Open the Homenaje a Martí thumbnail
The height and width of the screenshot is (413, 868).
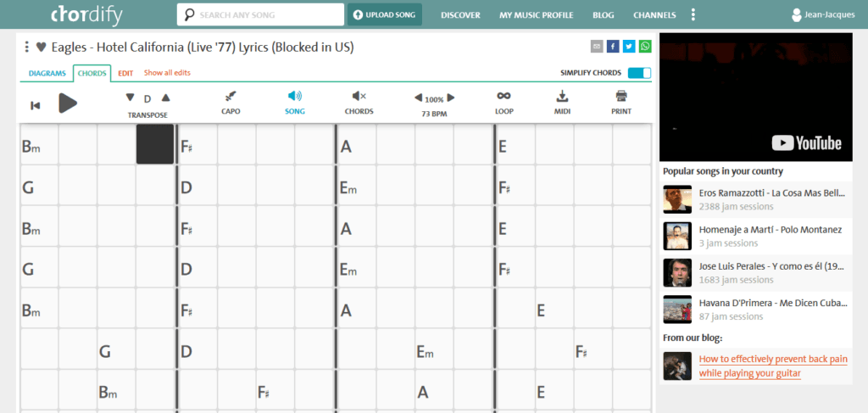click(677, 236)
